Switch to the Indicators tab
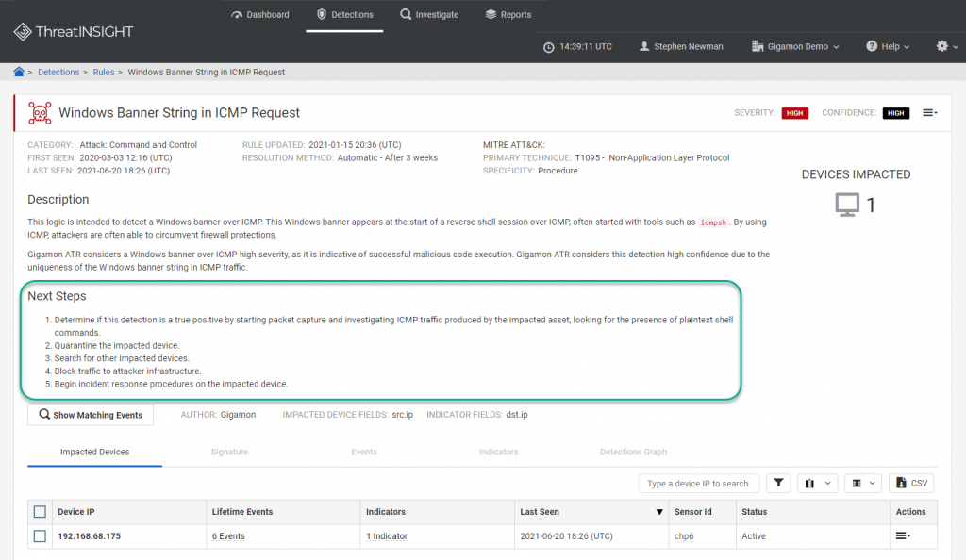The height and width of the screenshot is (560, 966). tap(498, 452)
